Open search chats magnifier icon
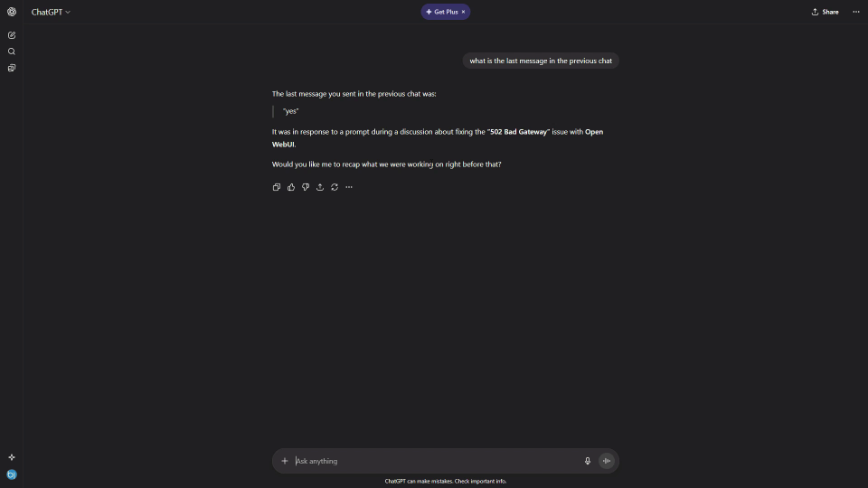The image size is (868, 488). coord(12,52)
